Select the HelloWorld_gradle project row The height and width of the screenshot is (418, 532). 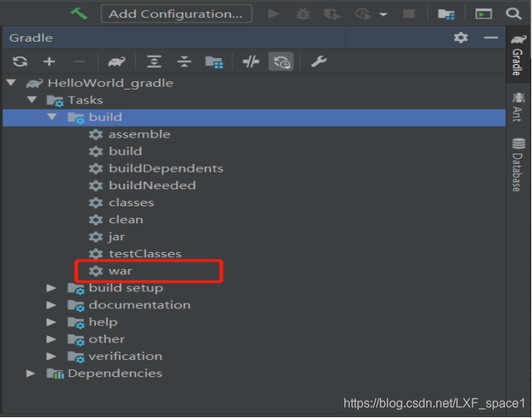[254, 83]
